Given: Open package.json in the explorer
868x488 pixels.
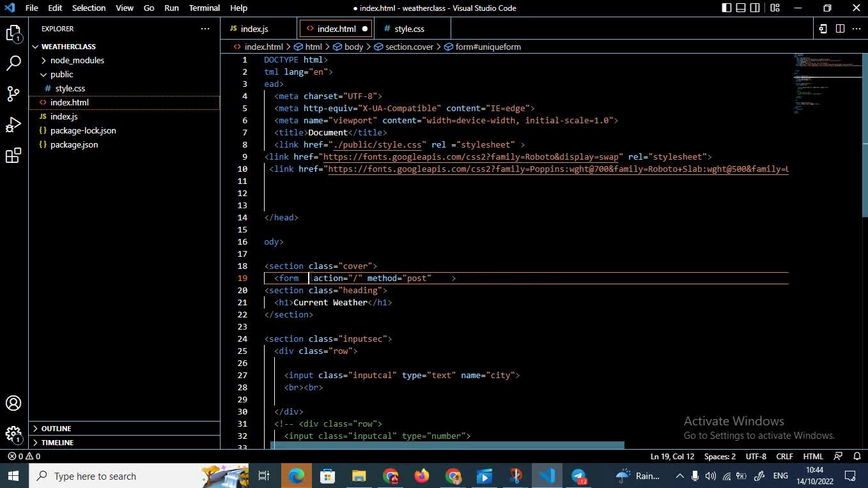Looking at the screenshot, I should point(125,145).
